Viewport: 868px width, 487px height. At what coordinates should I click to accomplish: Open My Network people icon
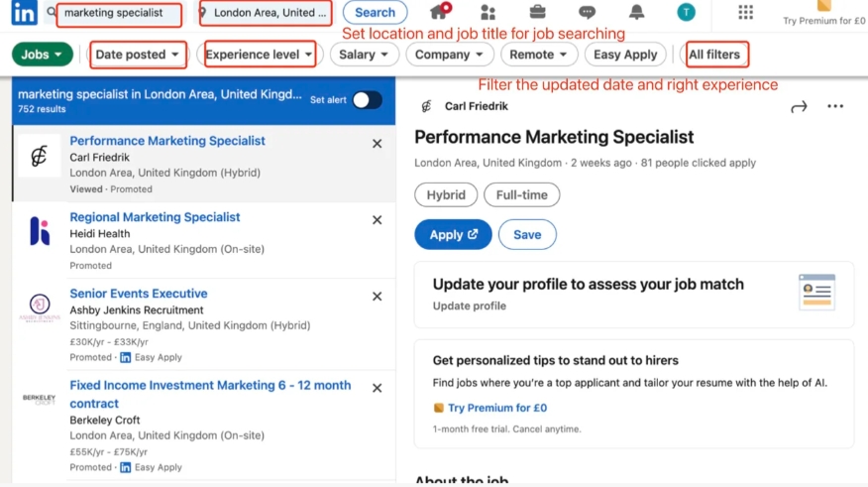pos(488,12)
